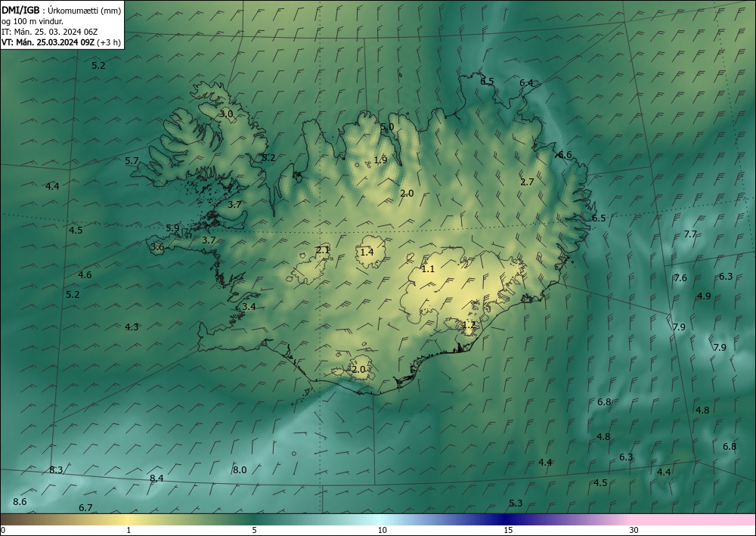Pick the dark navy color on the scale bar

click(x=505, y=519)
